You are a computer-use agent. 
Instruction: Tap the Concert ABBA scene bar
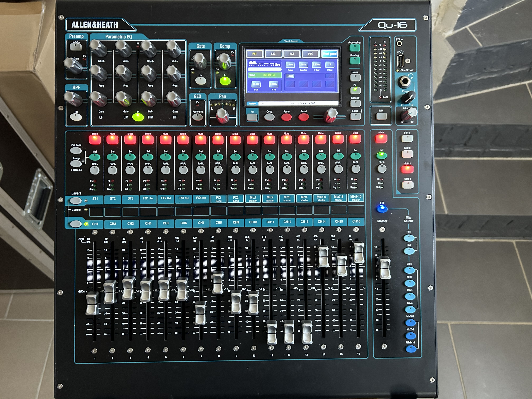(x=298, y=103)
